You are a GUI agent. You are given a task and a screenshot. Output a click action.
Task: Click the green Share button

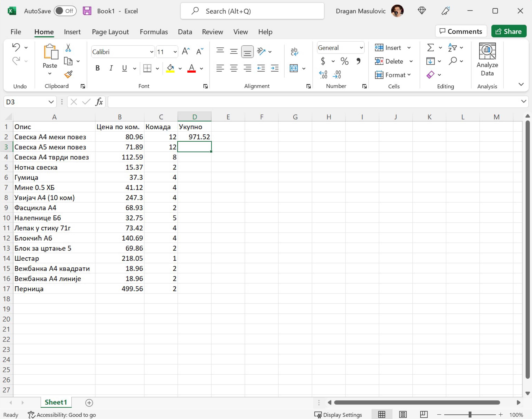(x=509, y=31)
